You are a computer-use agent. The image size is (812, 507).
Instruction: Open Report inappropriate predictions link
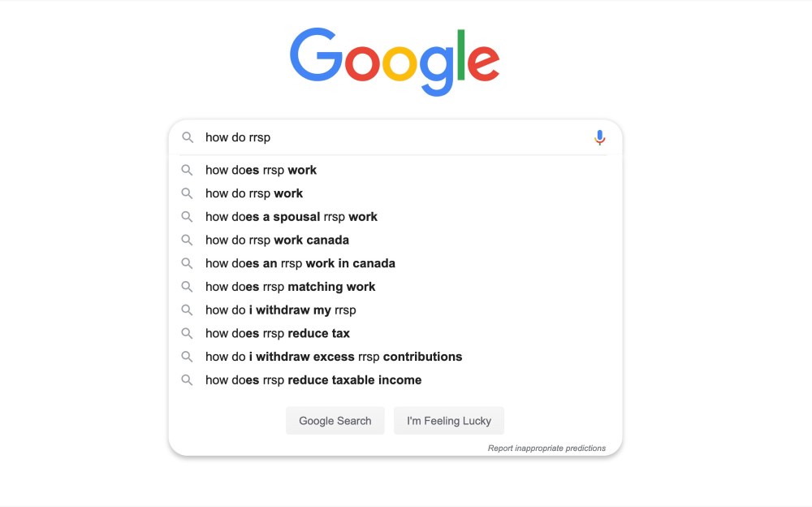pyautogui.click(x=546, y=448)
